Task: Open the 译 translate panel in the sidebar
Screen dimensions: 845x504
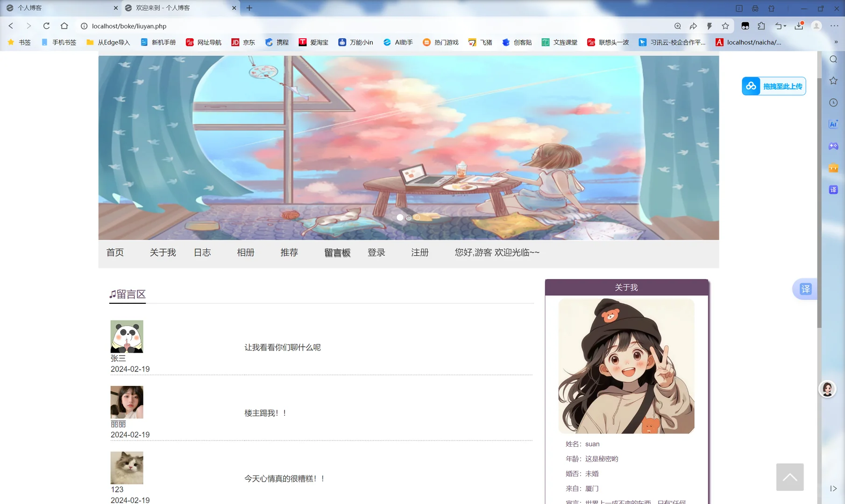Action: [833, 189]
